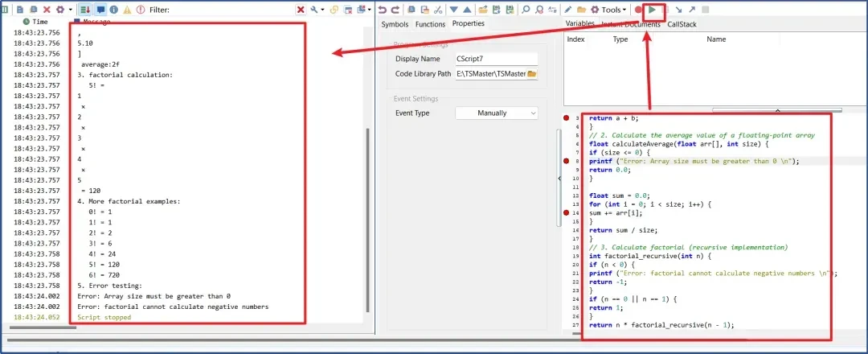This screenshot has height=354, width=868.
Task: Click the Index column header
Action: pyautogui.click(x=575, y=39)
